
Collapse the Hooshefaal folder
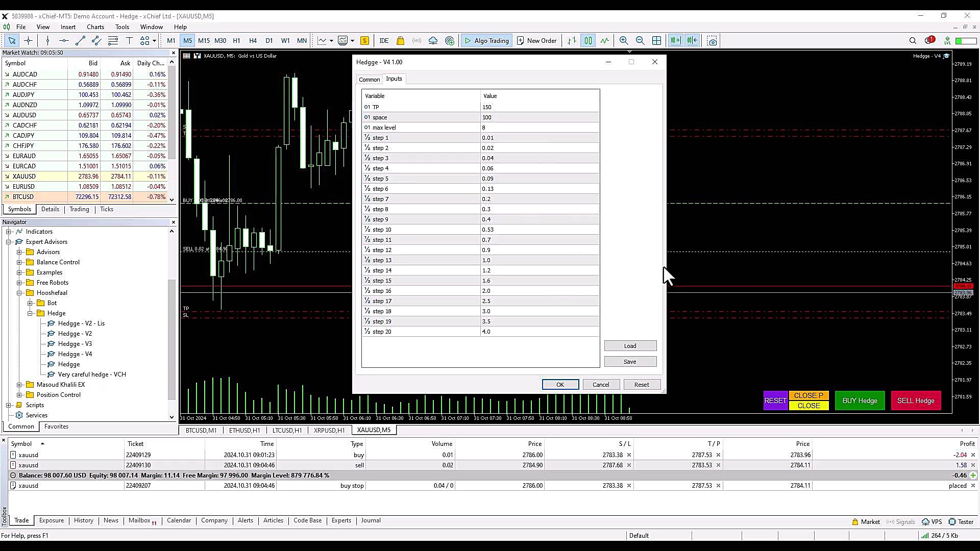coord(19,293)
